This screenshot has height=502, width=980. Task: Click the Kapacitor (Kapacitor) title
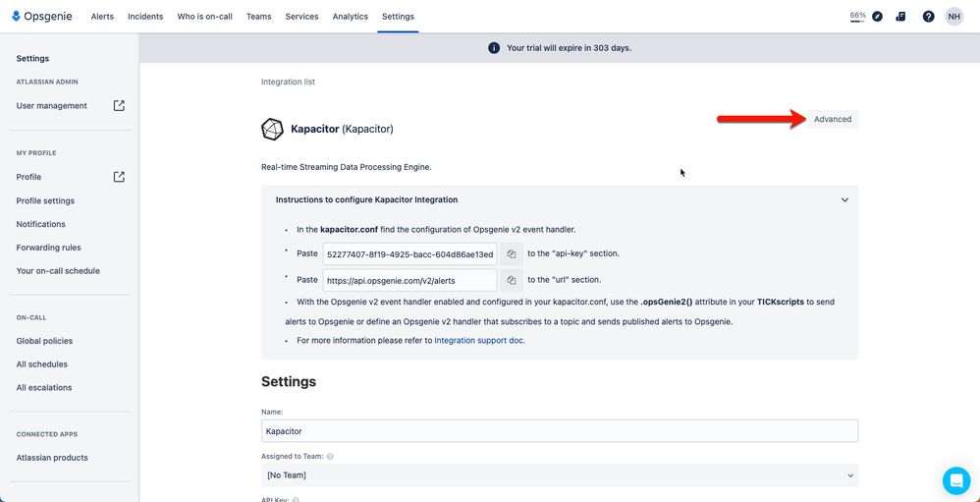tap(342, 130)
